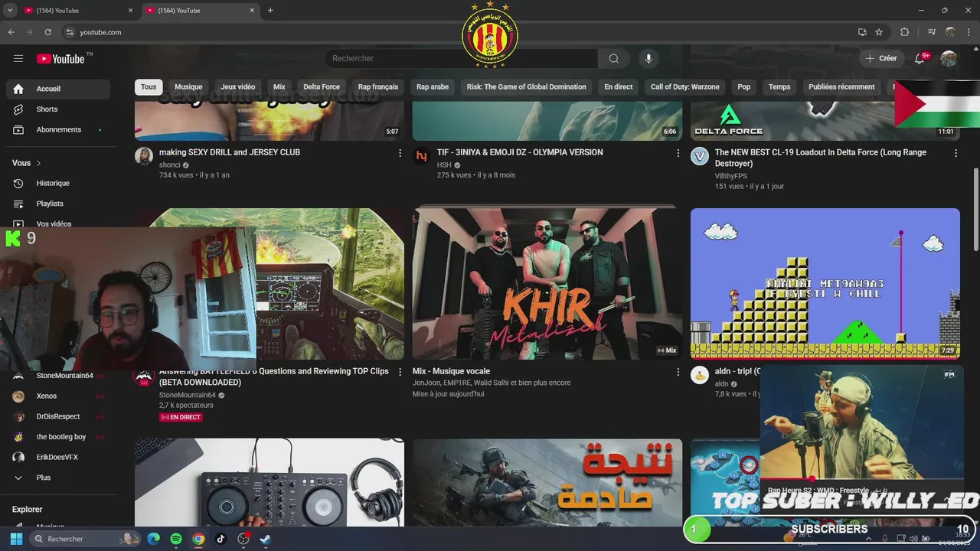This screenshot has height=551, width=980.
Task: Open Microsoft Edge from the taskbar
Action: (x=153, y=539)
